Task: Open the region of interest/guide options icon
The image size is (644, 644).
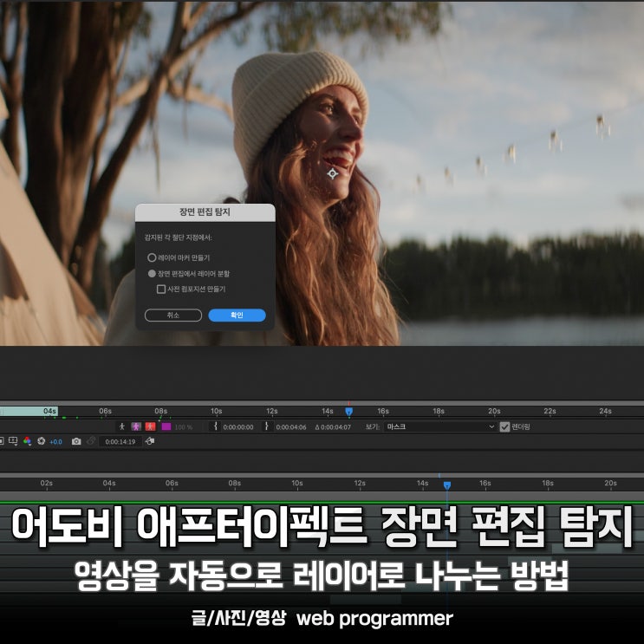Action: [x=13, y=441]
